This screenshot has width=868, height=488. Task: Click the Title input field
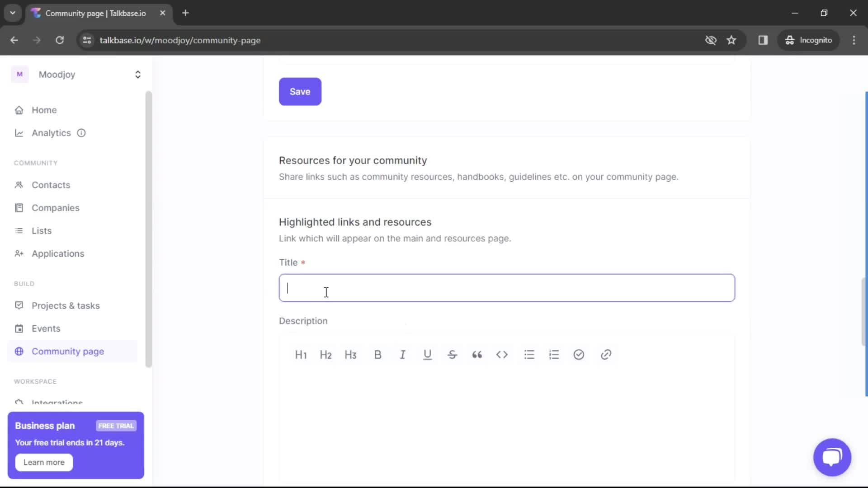pos(507,287)
